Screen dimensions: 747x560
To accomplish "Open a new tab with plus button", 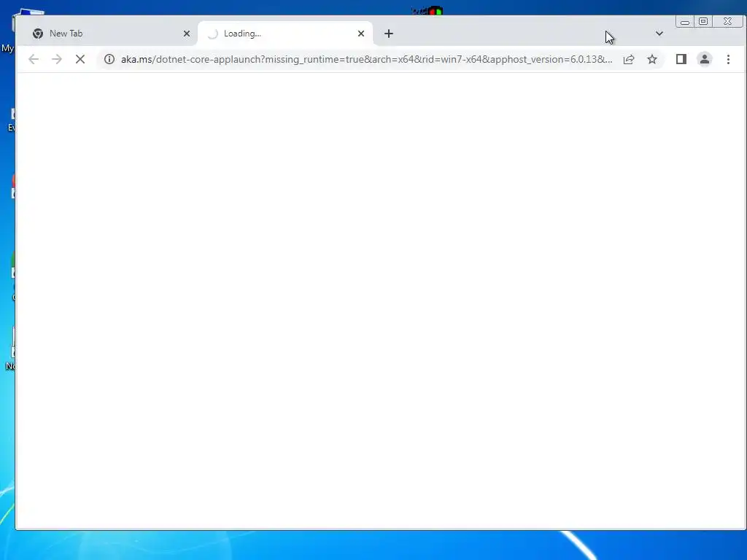I will pos(389,34).
